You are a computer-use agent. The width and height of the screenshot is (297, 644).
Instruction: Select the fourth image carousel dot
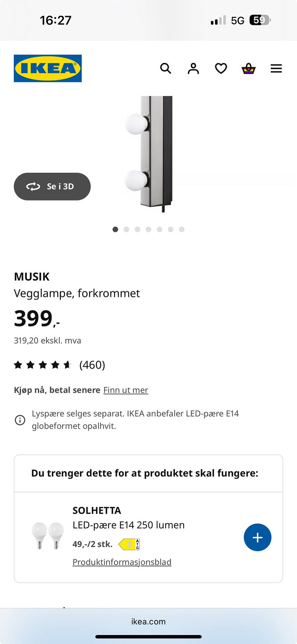coord(148,229)
